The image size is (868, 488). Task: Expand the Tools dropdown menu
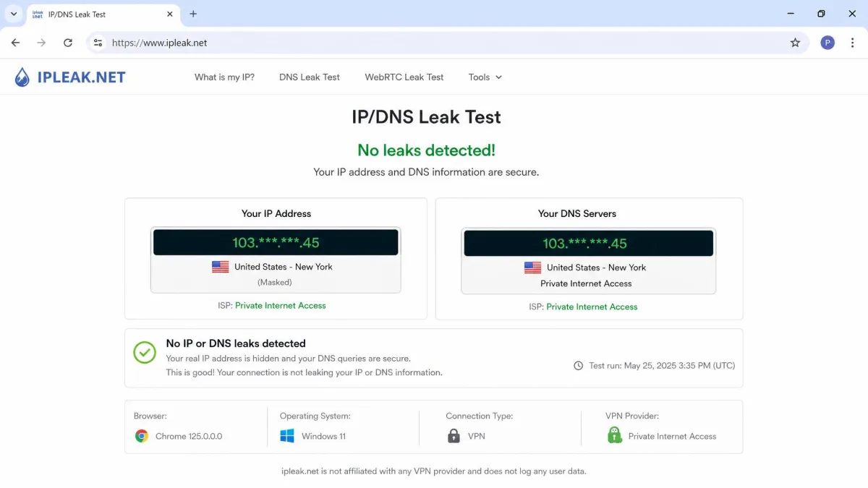click(485, 77)
